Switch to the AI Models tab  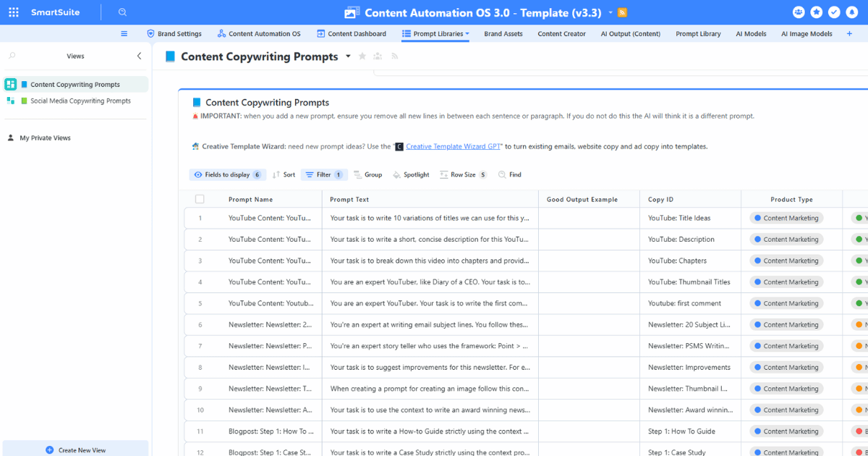tap(751, 33)
